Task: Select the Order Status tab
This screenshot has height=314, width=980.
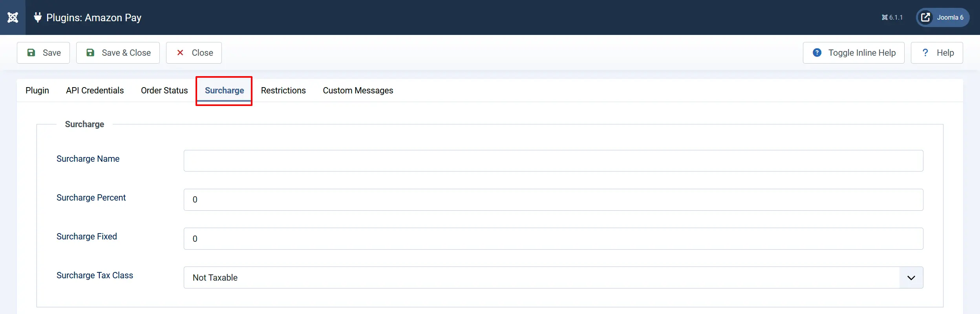Action: [x=165, y=90]
